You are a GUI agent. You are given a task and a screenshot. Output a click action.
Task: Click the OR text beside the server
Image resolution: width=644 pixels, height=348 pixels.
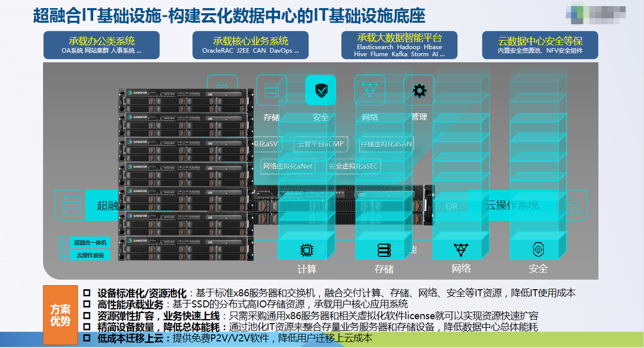452,206
